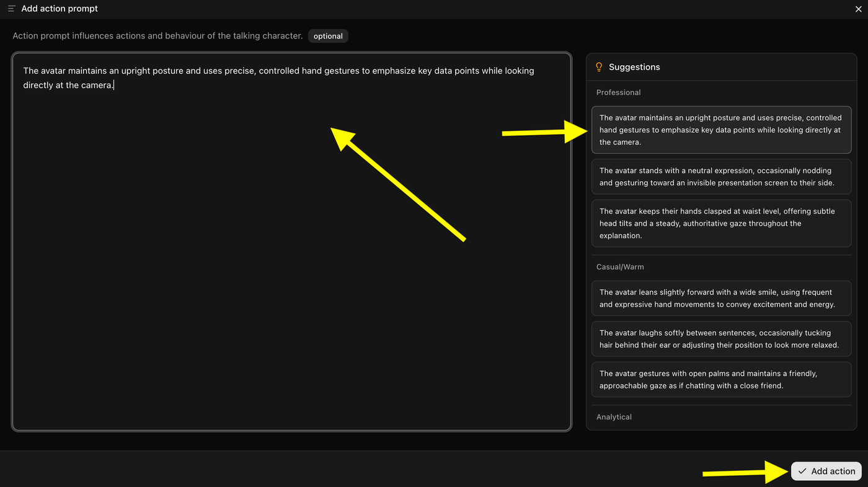
Task: Click the checkmark icon in Add action
Action: point(802,471)
